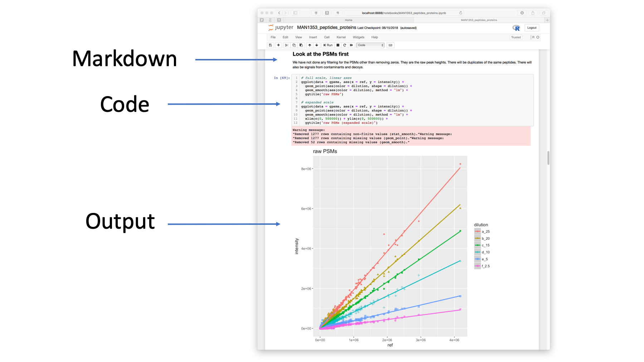Paste cells below icon
The height and width of the screenshot is (362, 644).
click(301, 45)
